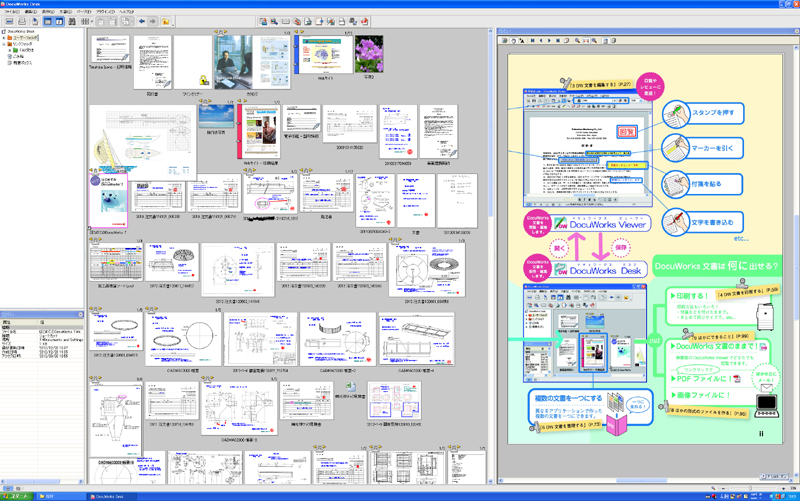
Task: Toggle single-page display in preview toolbar
Action: coord(606,40)
